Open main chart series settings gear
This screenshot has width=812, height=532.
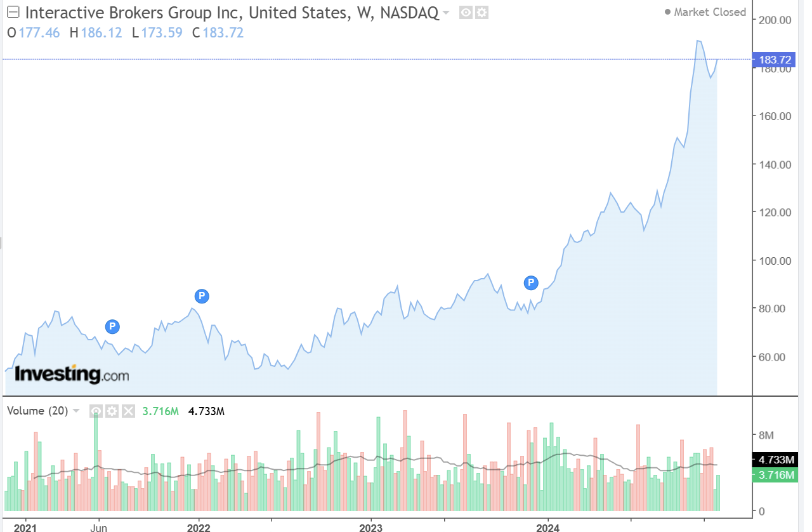tap(481, 13)
